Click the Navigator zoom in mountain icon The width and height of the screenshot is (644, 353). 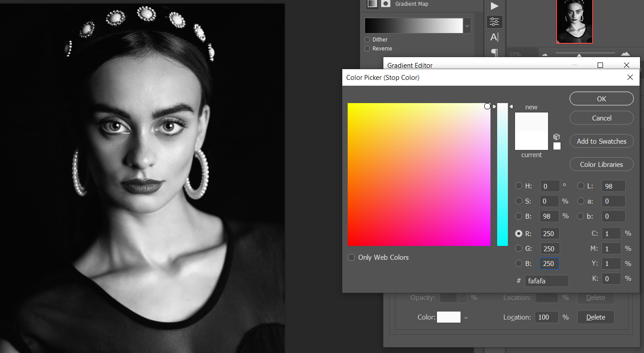pos(626,54)
